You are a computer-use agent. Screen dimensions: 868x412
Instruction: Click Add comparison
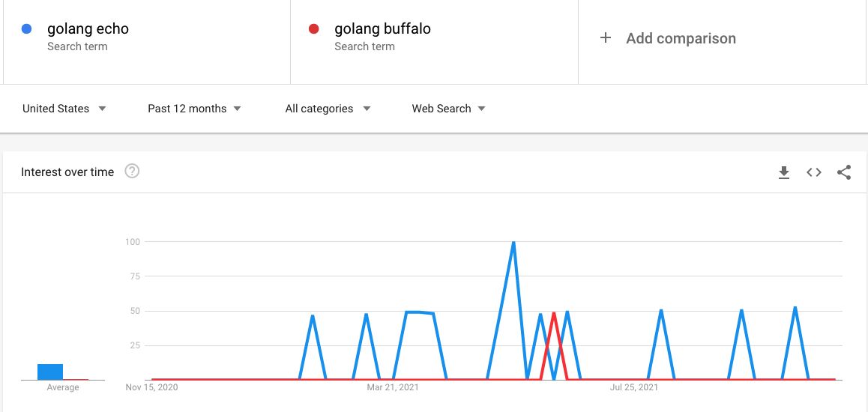coord(681,38)
